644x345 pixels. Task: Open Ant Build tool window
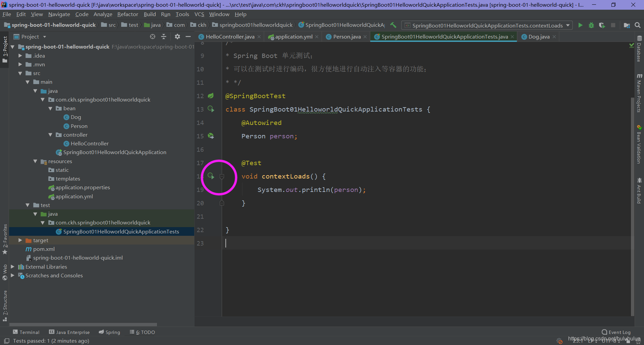point(639,191)
